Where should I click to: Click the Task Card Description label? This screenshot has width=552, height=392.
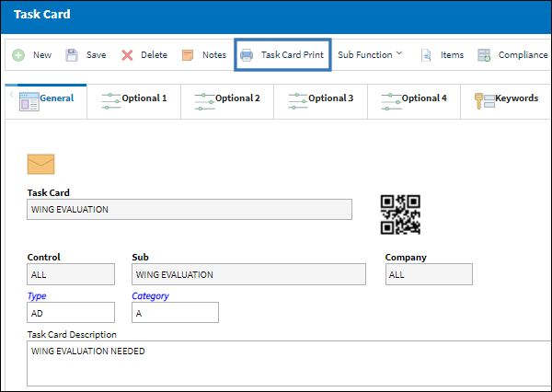(72, 335)
